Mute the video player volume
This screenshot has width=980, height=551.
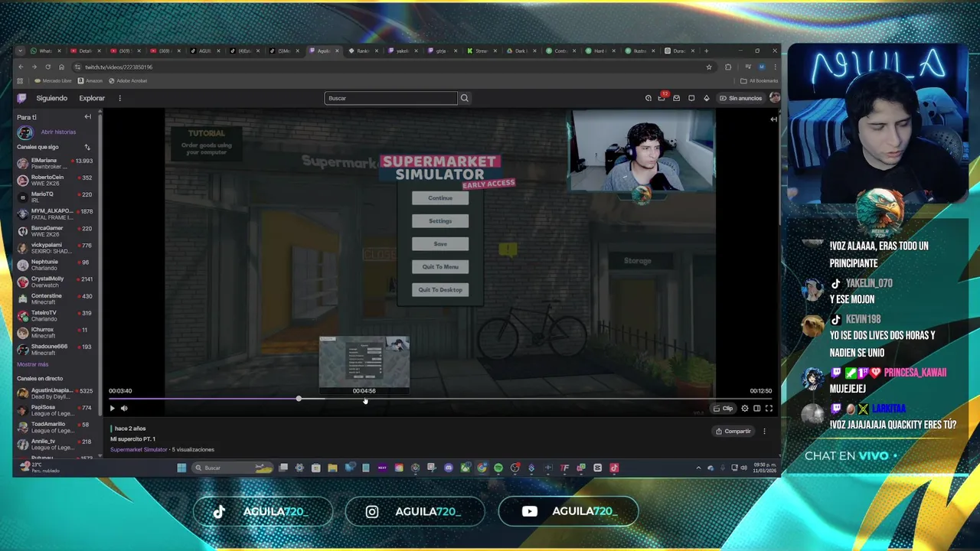coord(124,409)
